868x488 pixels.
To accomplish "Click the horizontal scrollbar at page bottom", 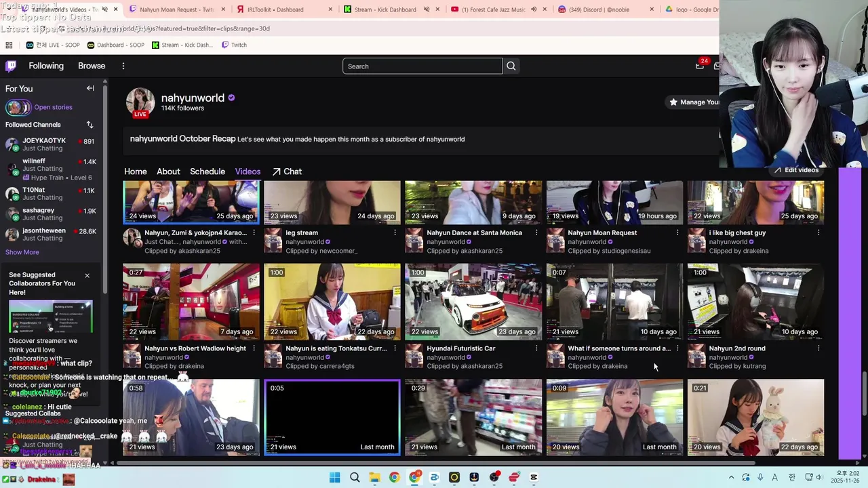I will click(x=437, y=463).
